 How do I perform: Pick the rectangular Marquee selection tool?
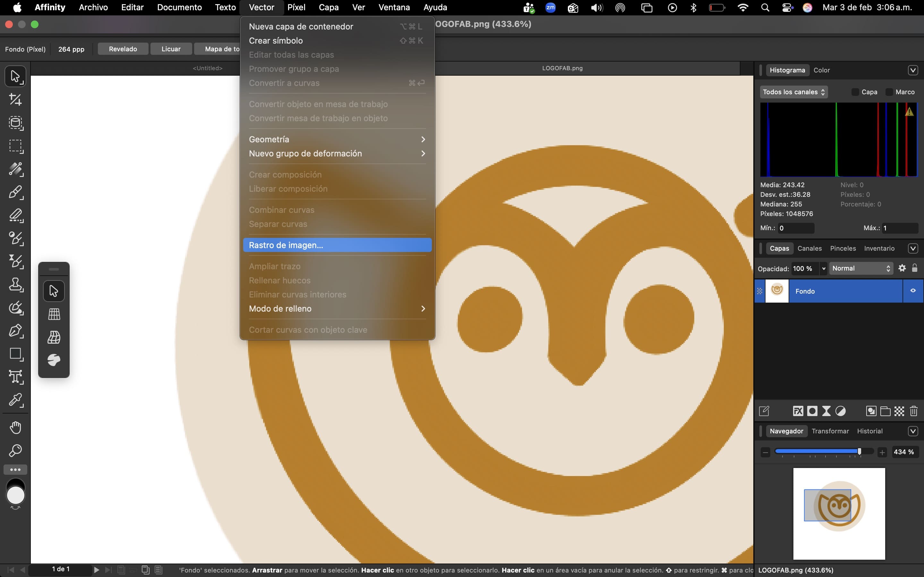coord(15,146)
